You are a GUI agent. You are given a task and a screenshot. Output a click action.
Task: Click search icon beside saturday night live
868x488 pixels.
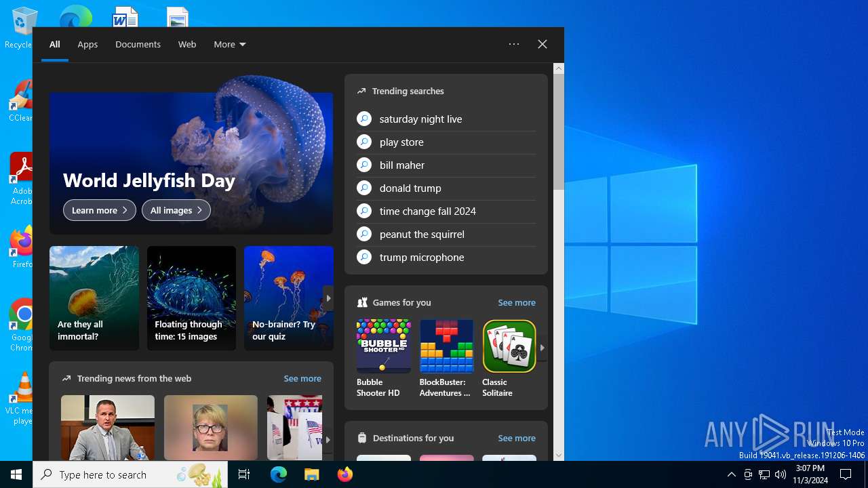[364, 119]
